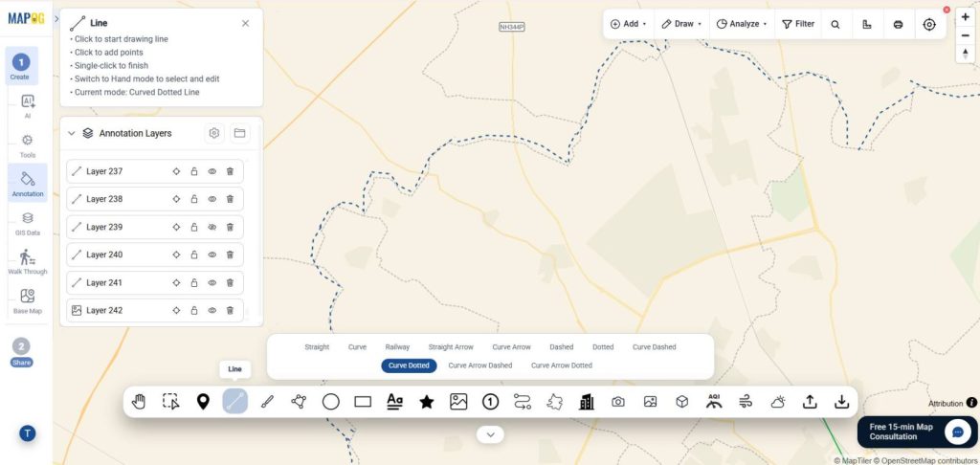Click the upload arrow icon
The height and width of the screenshot is (465, 980).
click(810, 402)
